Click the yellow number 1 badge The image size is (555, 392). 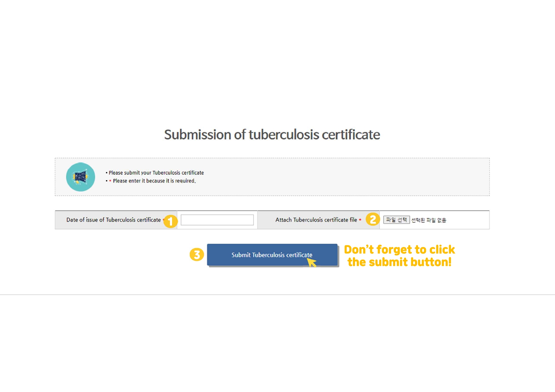(170, 221)
